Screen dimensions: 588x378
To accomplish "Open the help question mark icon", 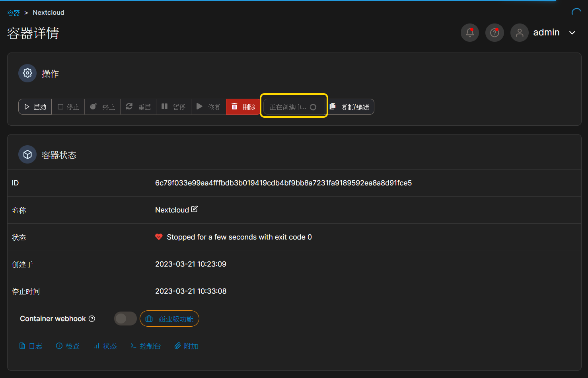I will pyautogui.click(x=495, y=33).
